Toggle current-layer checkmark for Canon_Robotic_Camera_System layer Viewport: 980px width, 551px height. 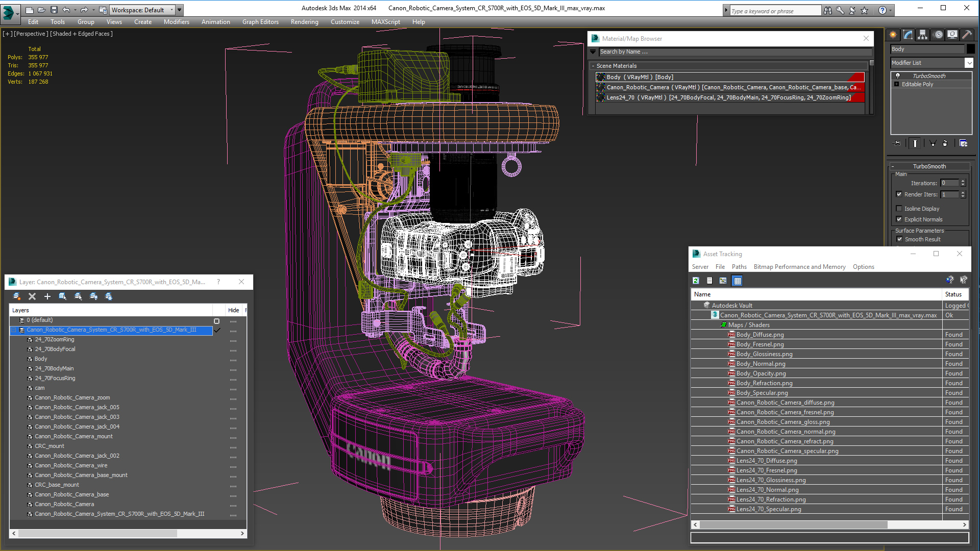pyautogui.click(x=216, y=330)
